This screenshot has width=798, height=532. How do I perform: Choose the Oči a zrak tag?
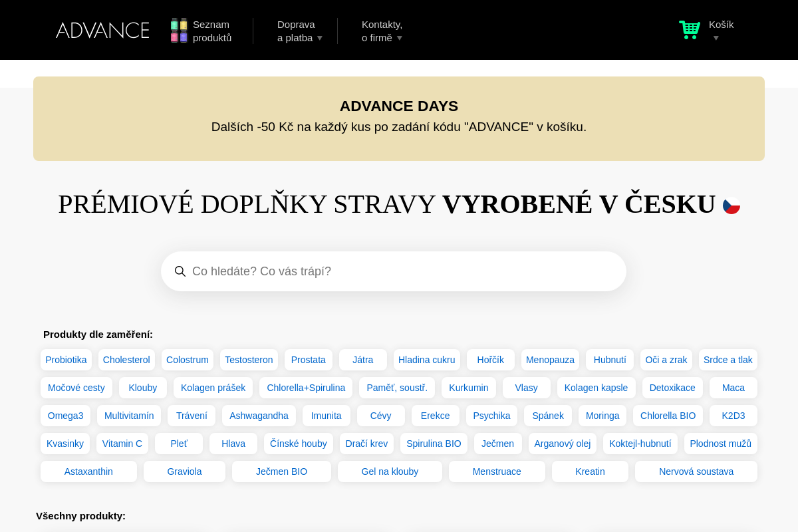click(666, 360)
